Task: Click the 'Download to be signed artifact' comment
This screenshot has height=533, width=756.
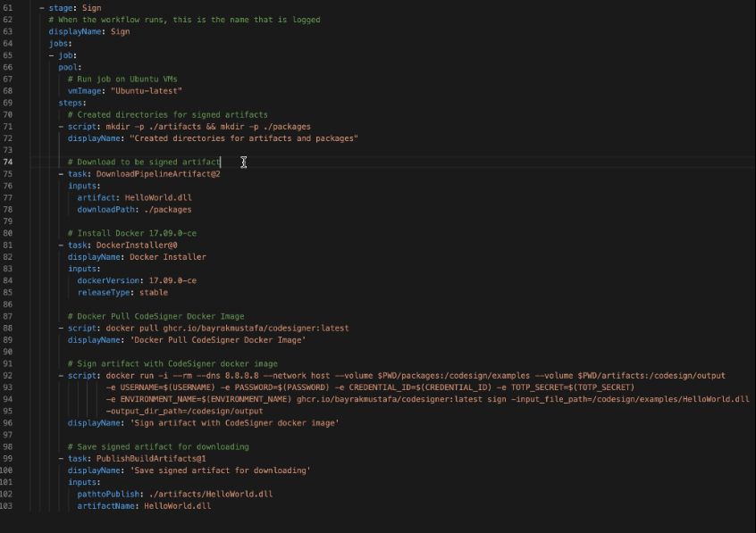Action: (148, 162)
